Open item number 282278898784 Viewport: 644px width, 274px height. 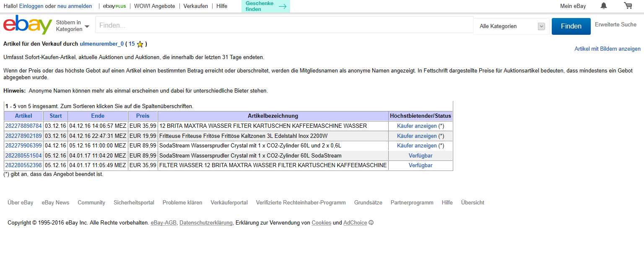[x=23, y=126]
